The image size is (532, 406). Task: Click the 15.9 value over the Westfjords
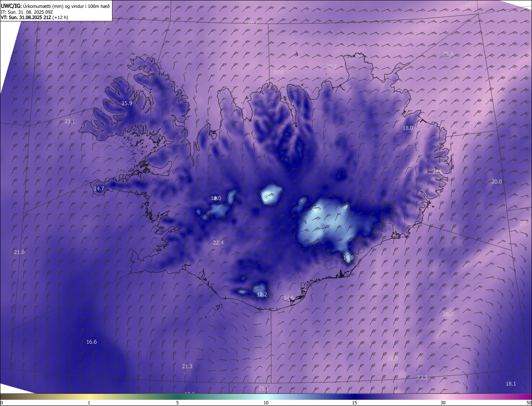pos(127,103)
